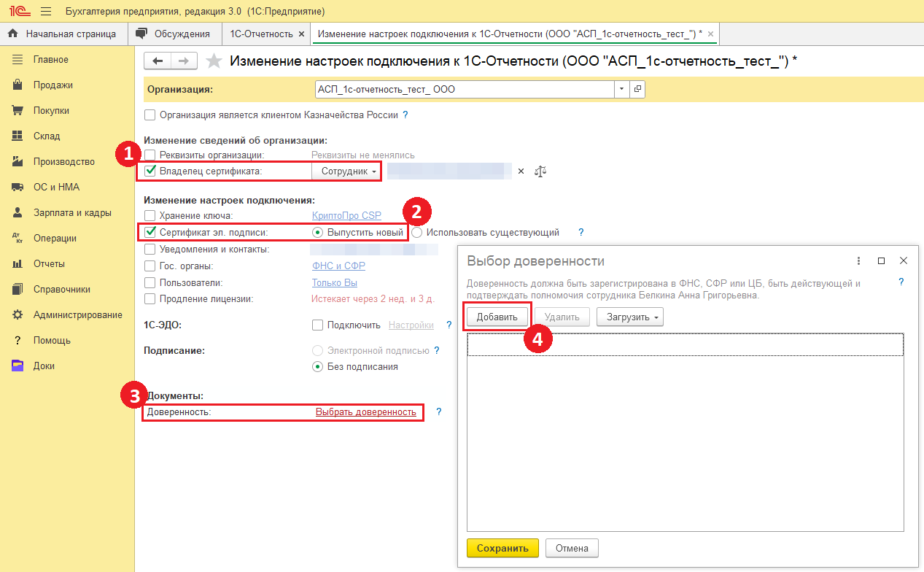Viewport: 924px width, 572px height.
Task: Maximize the Выбор доверенности dialog
Action: (881, 260)
